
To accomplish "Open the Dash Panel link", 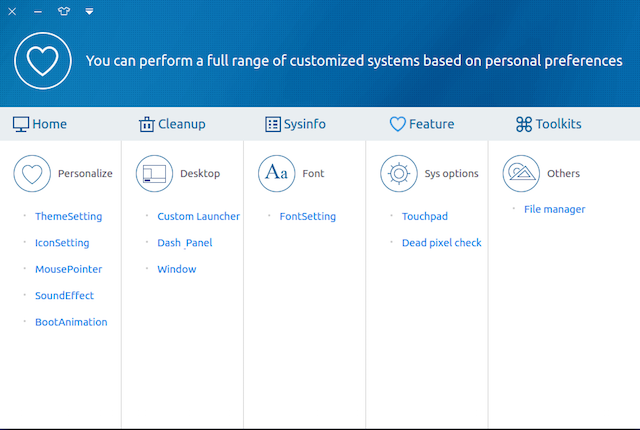I will tap(185, 243).
